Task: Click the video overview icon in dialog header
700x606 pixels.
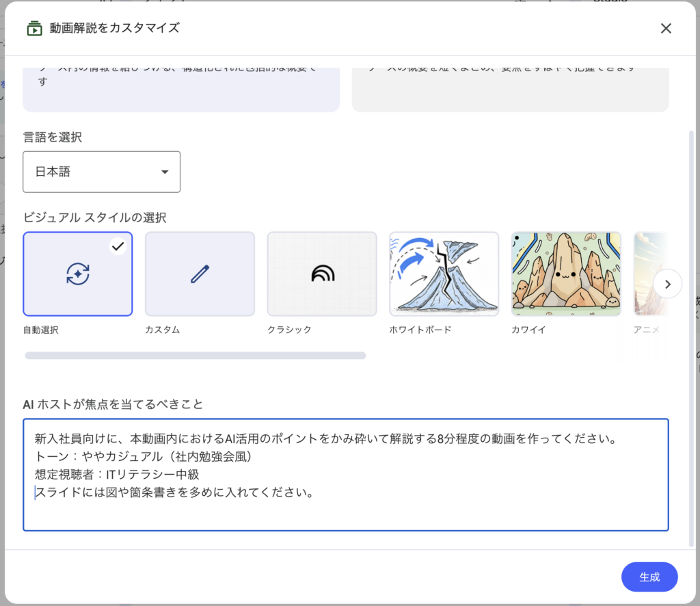Action: coord(33,29)
